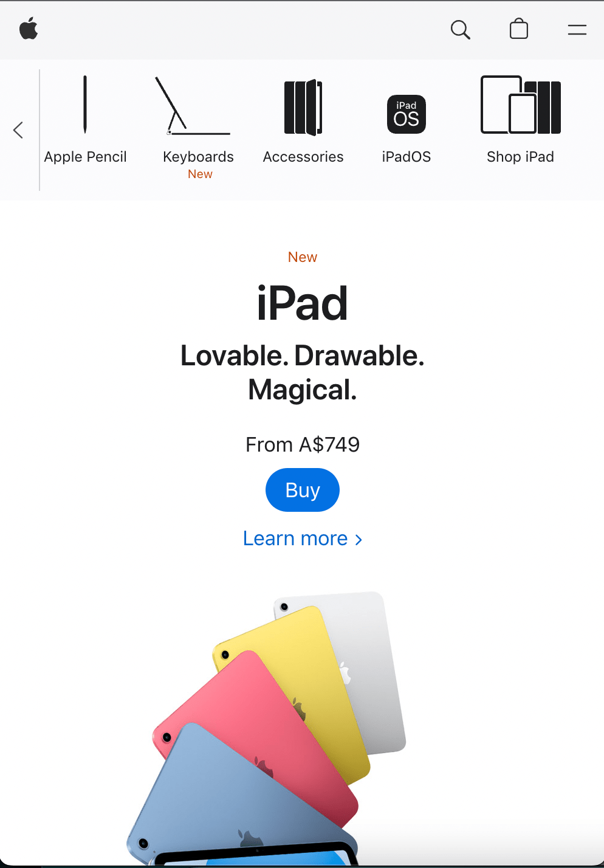Open the iPadOS icon
The image size is (604, 868).
(x=407, y=114)
